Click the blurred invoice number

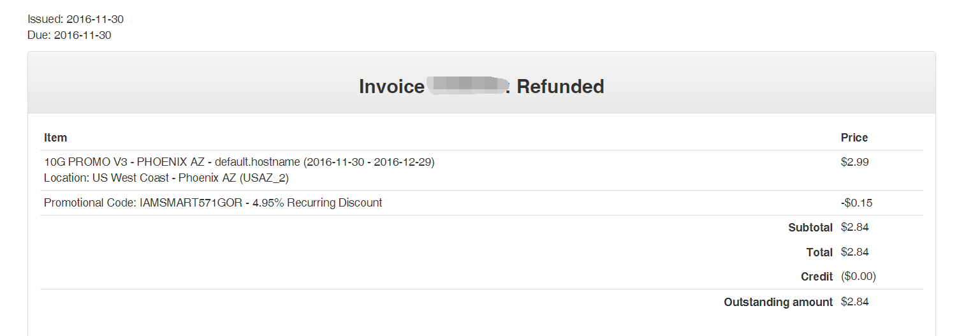click(469, 86)
